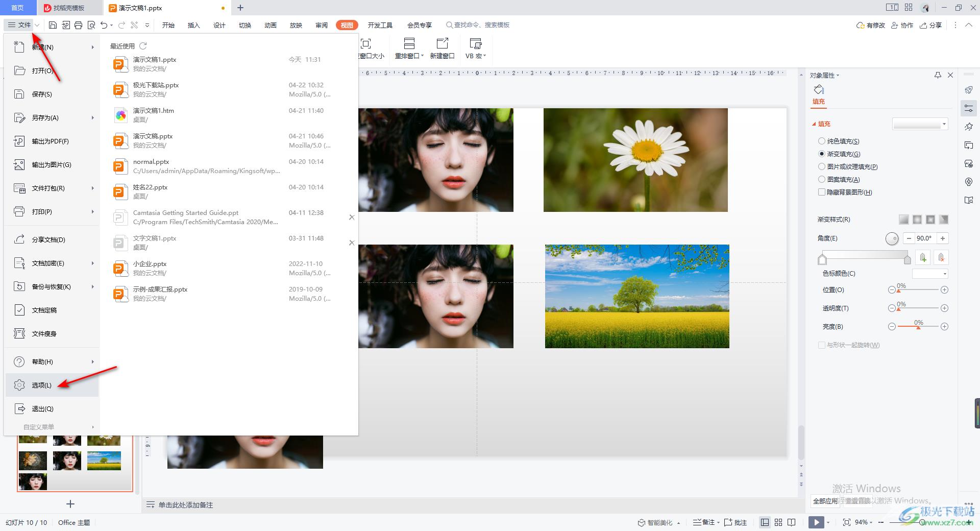Select Solid Fill radio button

click(822, 141)
